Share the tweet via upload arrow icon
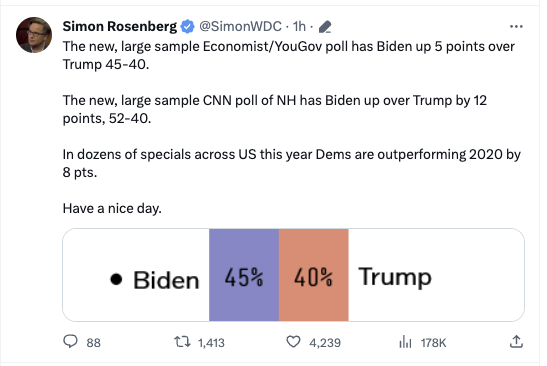This screenshot has height=366, width=547. point(516,342)
